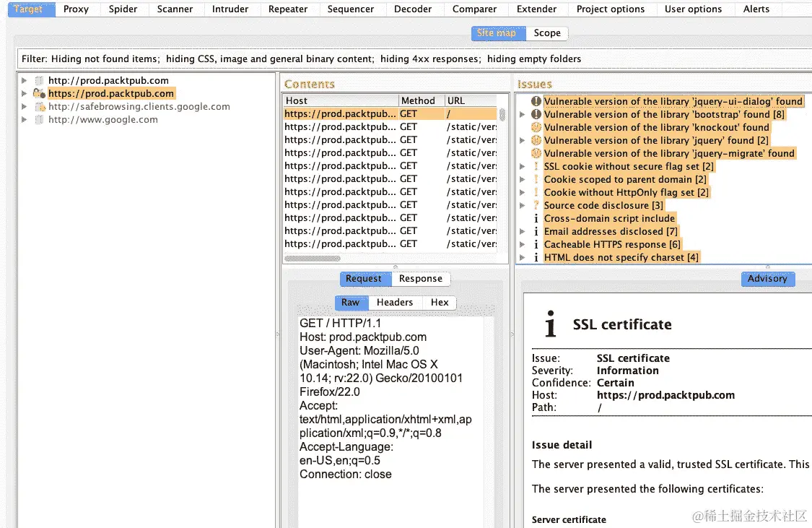Select the Raw view
Viewport: 812px width, 528px height.
(x=351, y=302)
